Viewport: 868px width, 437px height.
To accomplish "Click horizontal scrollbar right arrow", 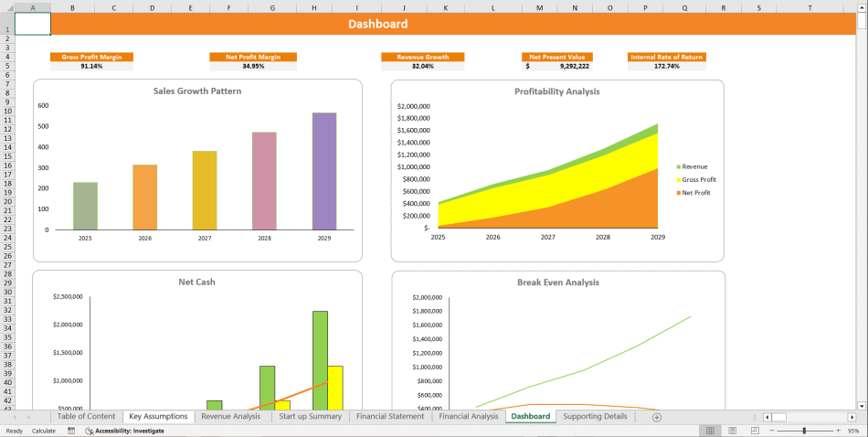I will pos(852,417).
